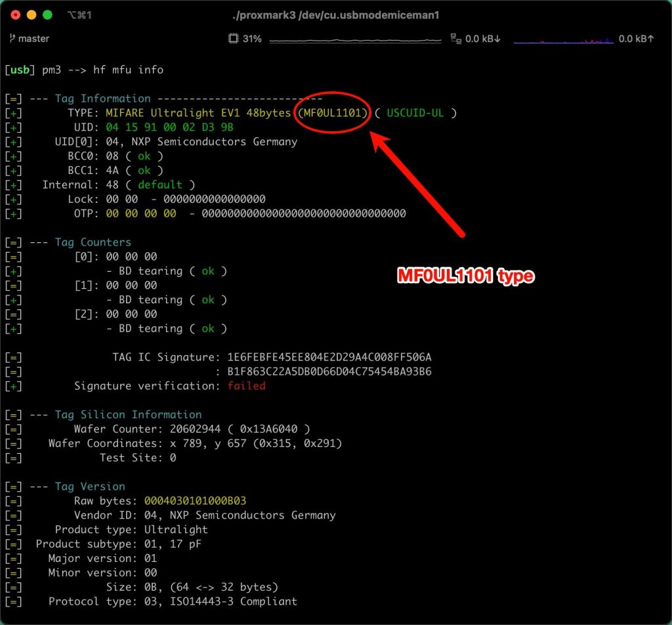This screenshot has width=672, height=625.
Task: Click the ⌥⌘1 shortcut indicator in title bar
Action: (79, 15)
